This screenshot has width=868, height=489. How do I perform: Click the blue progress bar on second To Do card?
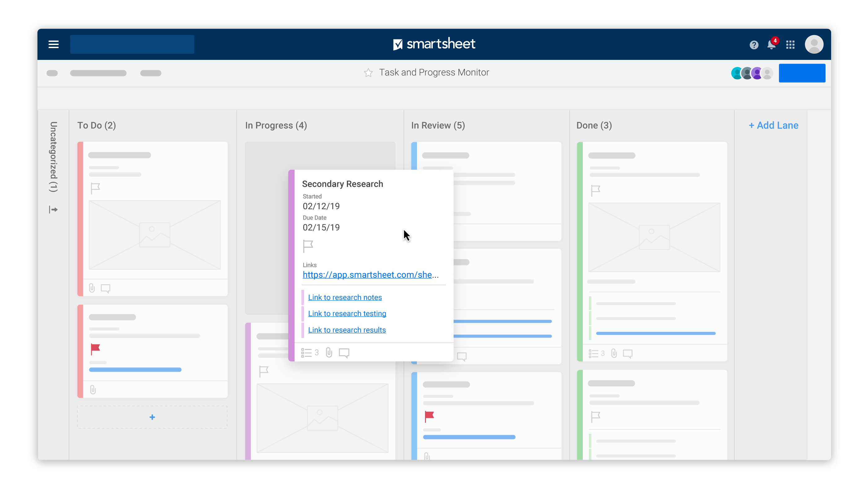click(x=135, y=370)
